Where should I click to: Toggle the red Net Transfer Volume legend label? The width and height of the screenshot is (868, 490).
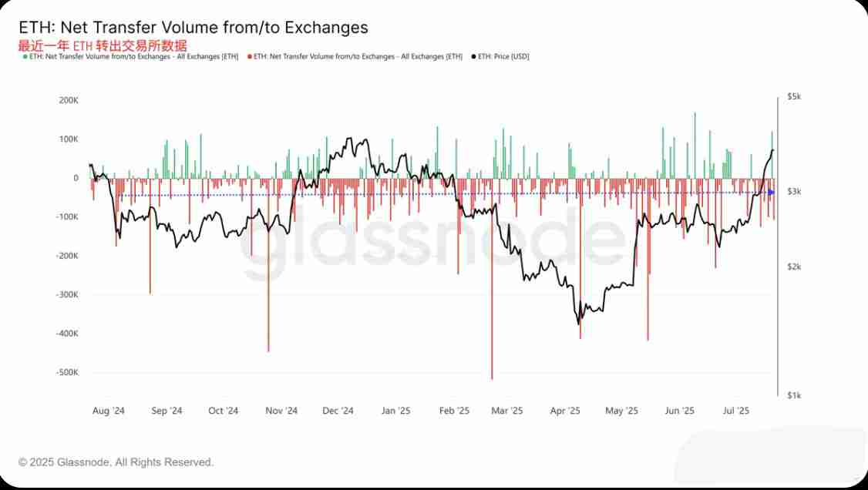click(x=359, y=56)
